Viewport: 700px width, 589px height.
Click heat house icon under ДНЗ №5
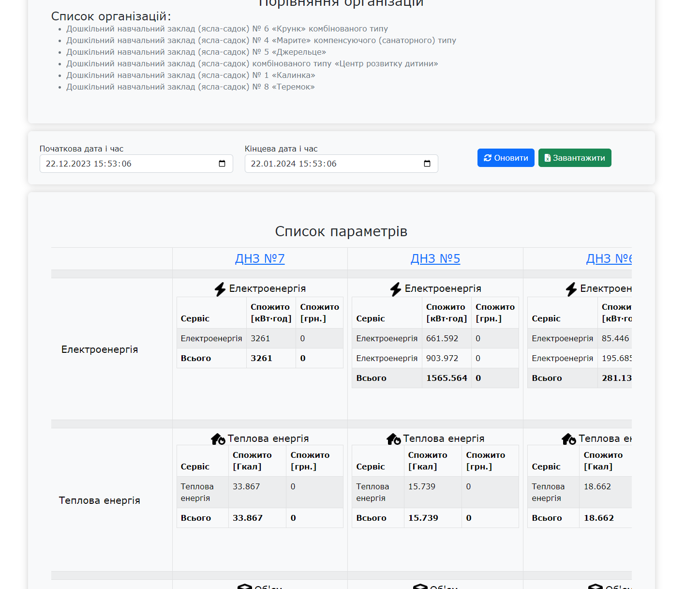[394, 439]
